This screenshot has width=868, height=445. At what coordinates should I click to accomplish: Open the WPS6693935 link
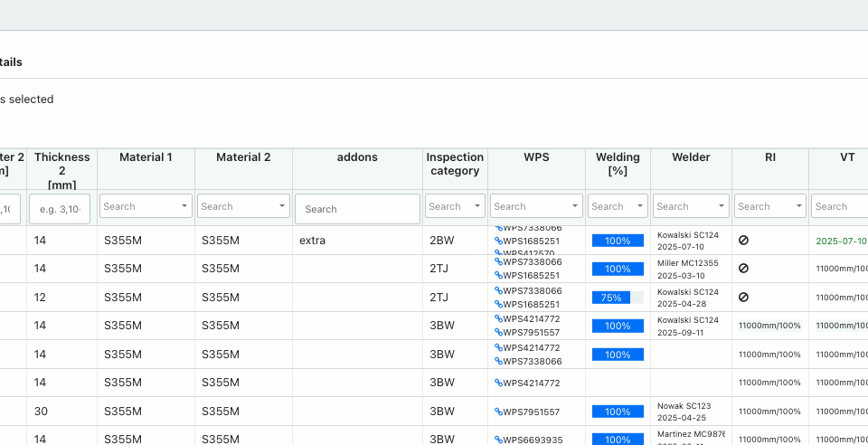[x=533, y=440]
